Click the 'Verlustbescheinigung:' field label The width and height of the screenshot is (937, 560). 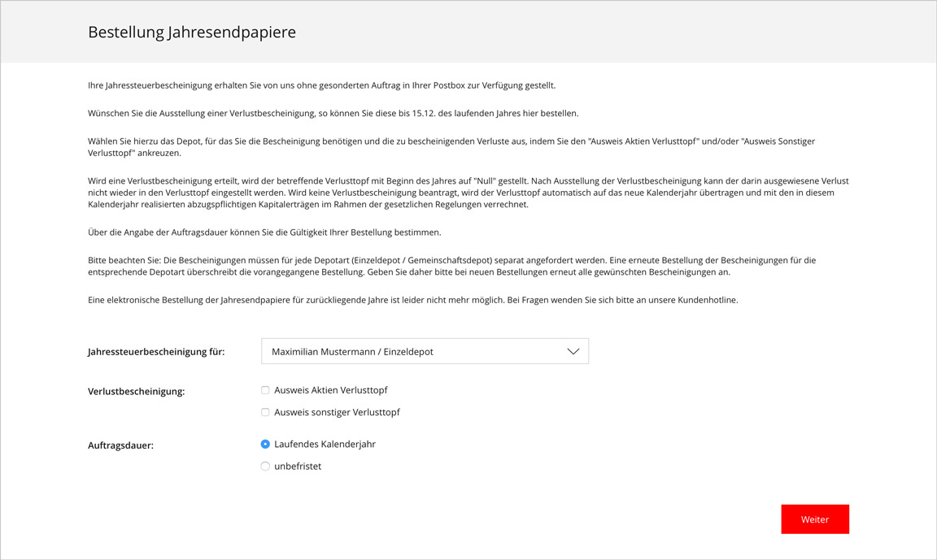[x=137, y=392]
